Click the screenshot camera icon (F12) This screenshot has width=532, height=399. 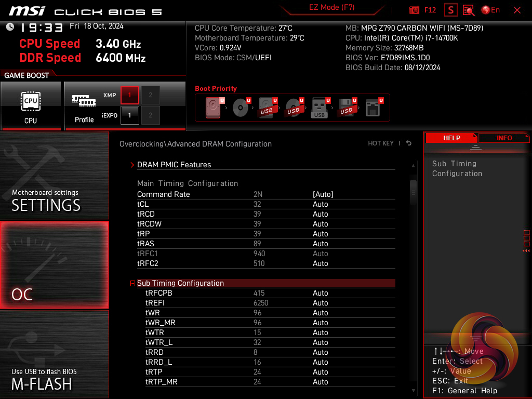pos(415,10)
